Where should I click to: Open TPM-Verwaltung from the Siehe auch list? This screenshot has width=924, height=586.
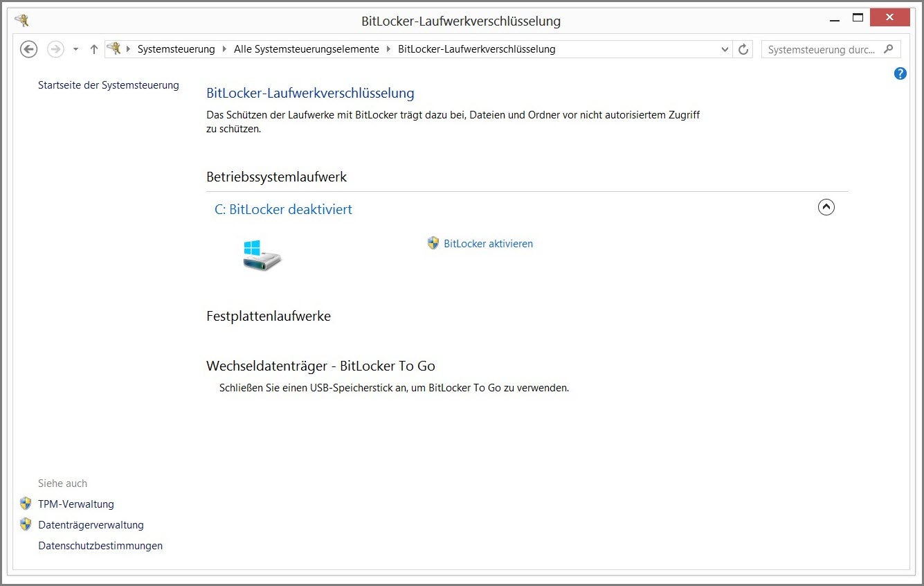[75, 504]
